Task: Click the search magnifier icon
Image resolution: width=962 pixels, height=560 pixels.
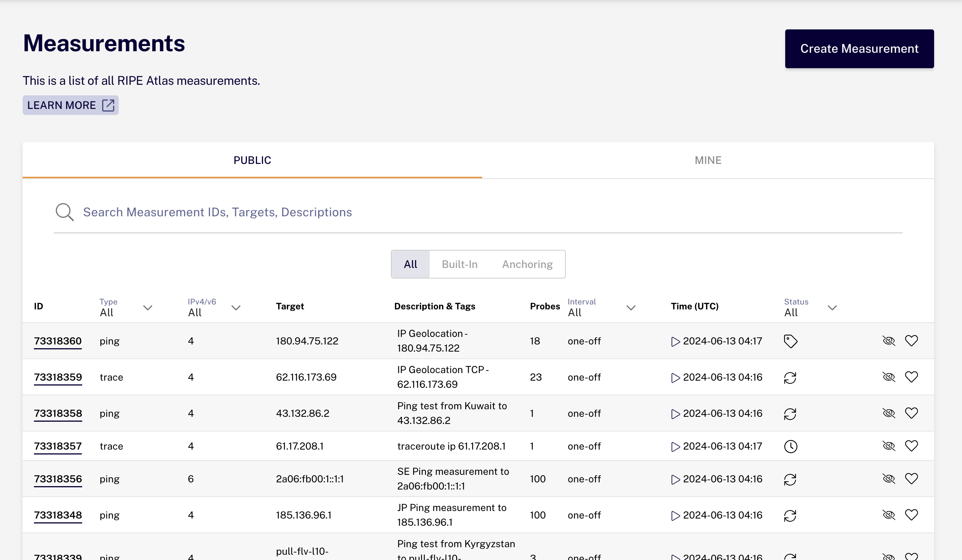Action: click(x=64, y=212)
